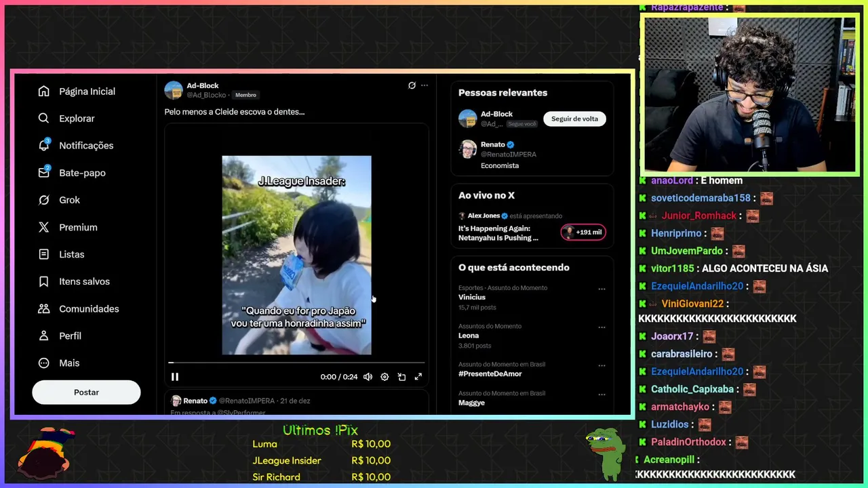Open three-dot menu on Ad-Block post

pos(425,85)
